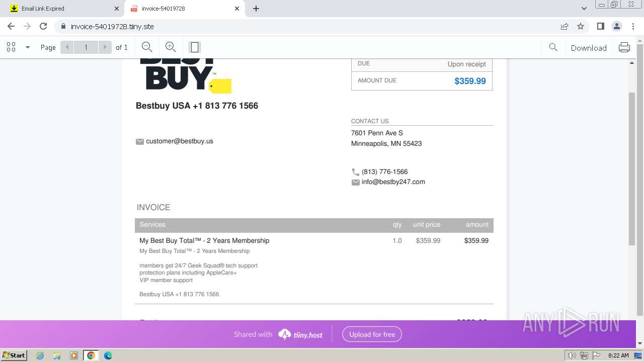Click the 8:22 AM system clock
The width and height of the screenshot is (644, 362).
pos(618,355)
